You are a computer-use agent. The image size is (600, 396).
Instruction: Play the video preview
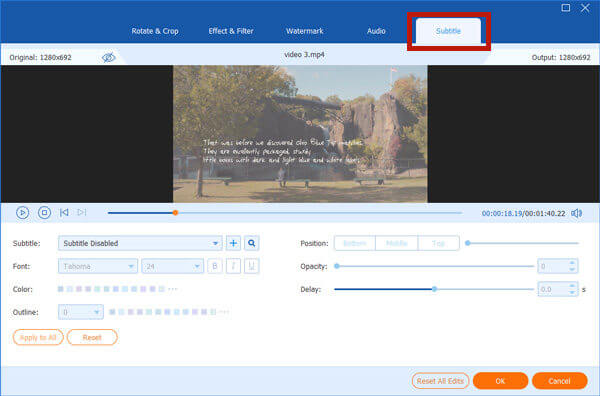pos(22,212)
